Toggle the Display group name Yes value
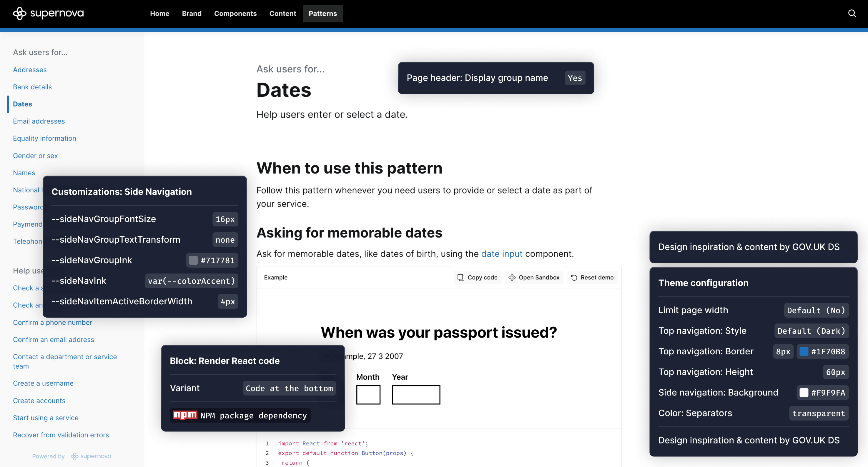The height and width of the screenshot is (467, 868). (575, 78)
